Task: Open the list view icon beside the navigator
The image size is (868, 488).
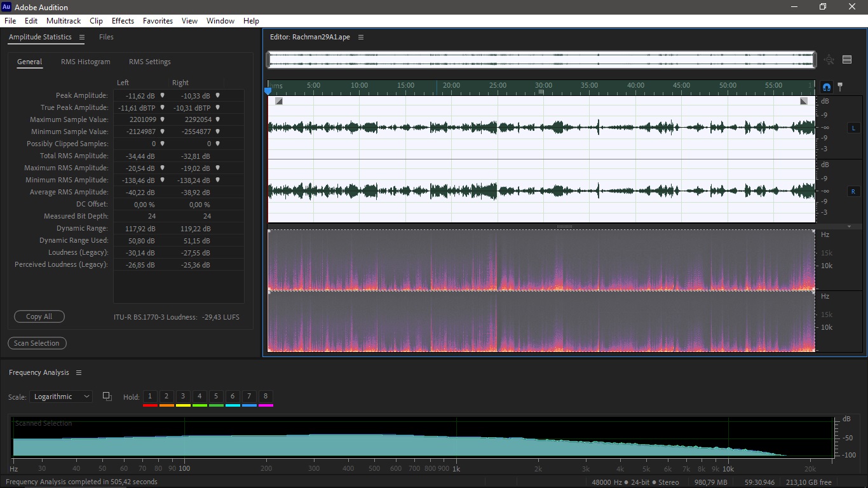Action: tap(847, 60)
